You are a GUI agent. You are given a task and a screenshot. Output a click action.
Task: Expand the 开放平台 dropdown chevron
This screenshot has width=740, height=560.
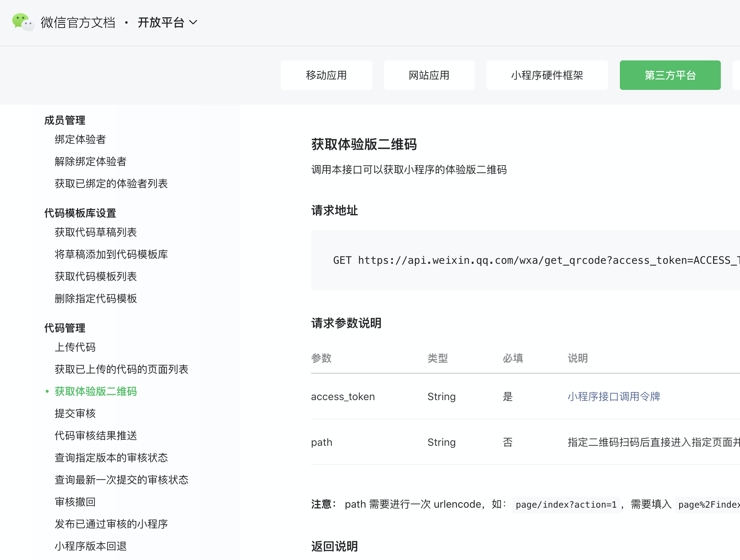(193, 22)
